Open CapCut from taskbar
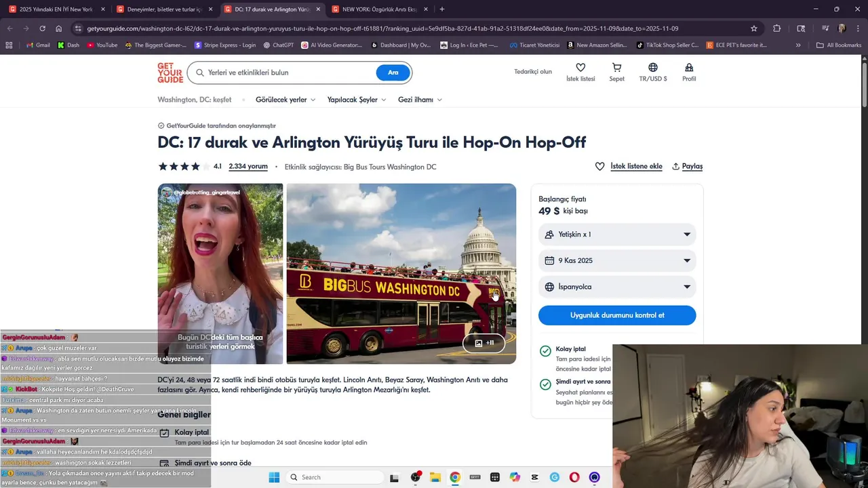Viewport: 868px width, 488px height. pos(535,477)
